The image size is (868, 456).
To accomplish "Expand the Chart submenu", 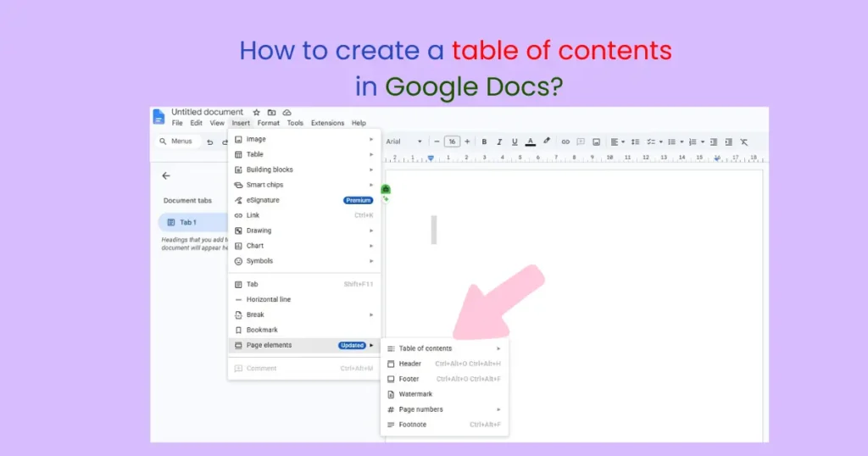I will (304, 246).
